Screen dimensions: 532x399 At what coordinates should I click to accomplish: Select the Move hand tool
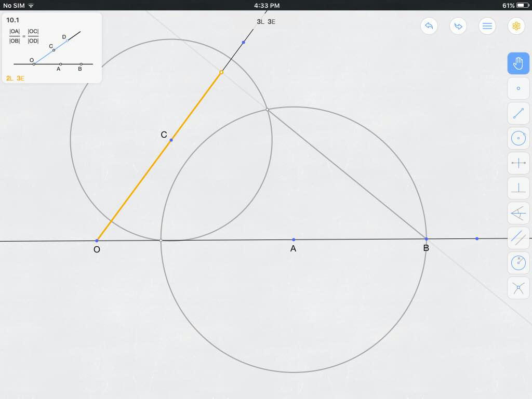518,63
